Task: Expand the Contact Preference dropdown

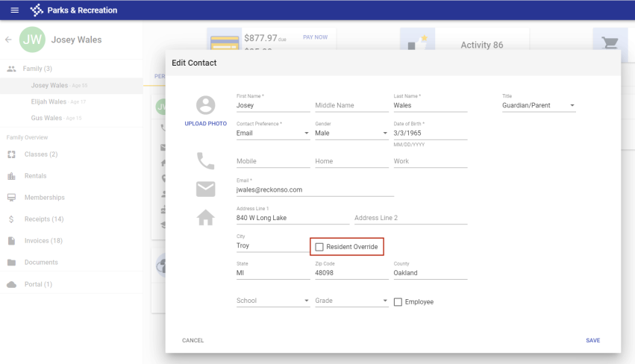Action: [x=272, y=134]
